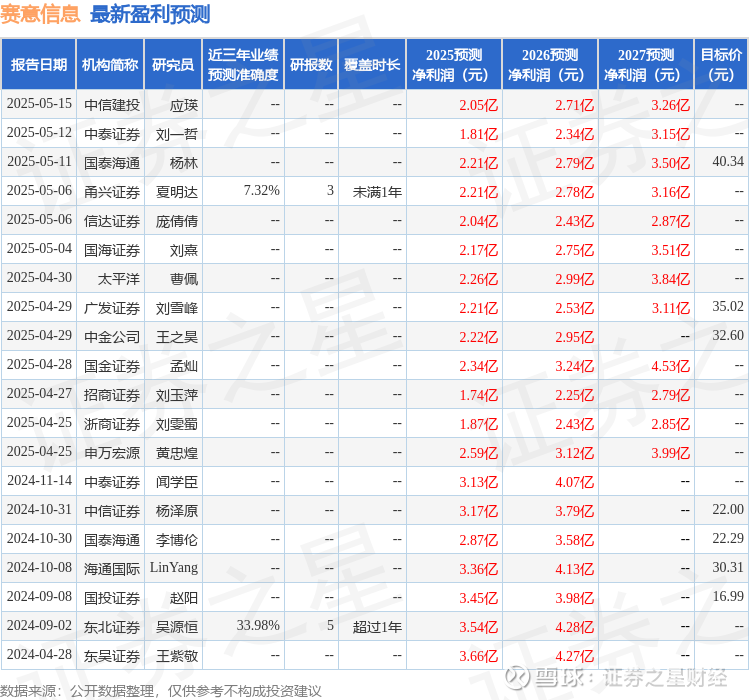This screenshot has width=749, height=700.
Task: Click the 覆盖时长 column header
Action: coord(372,65)
